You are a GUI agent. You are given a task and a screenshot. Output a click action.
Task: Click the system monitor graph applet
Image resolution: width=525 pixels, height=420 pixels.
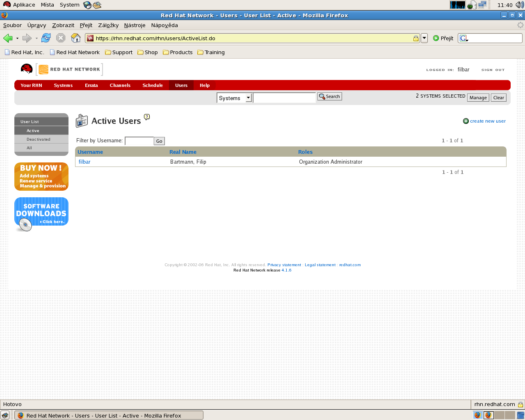458,5
